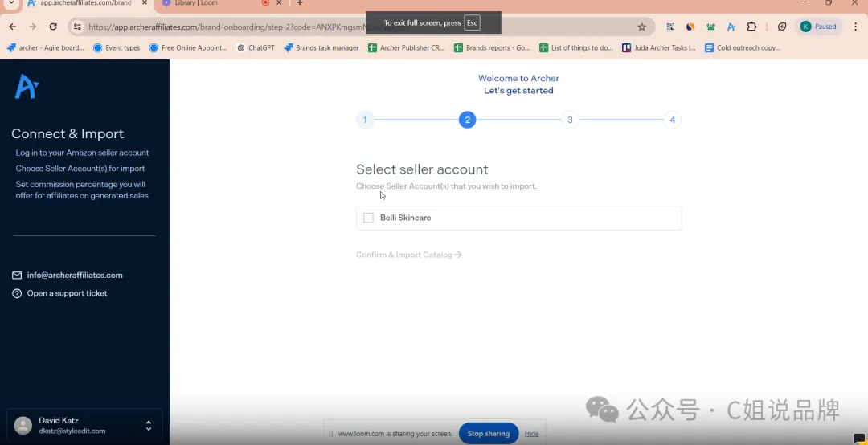Viewport: 868px width, 445px height.
Task: Open the Paused profile button
Action: pos(818,27)
